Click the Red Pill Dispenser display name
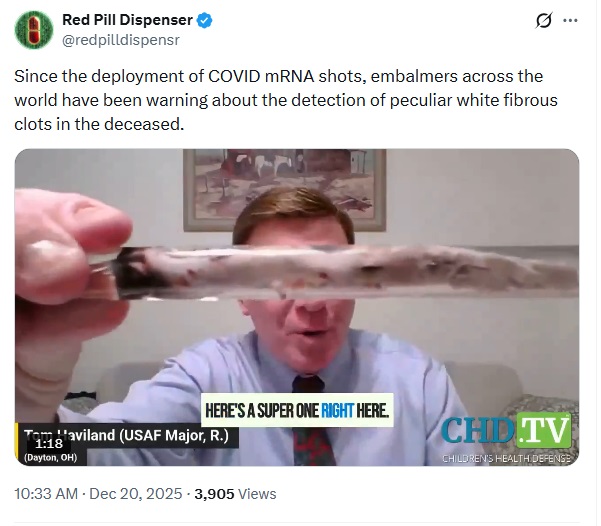The image size is (601, 526). 127,20
